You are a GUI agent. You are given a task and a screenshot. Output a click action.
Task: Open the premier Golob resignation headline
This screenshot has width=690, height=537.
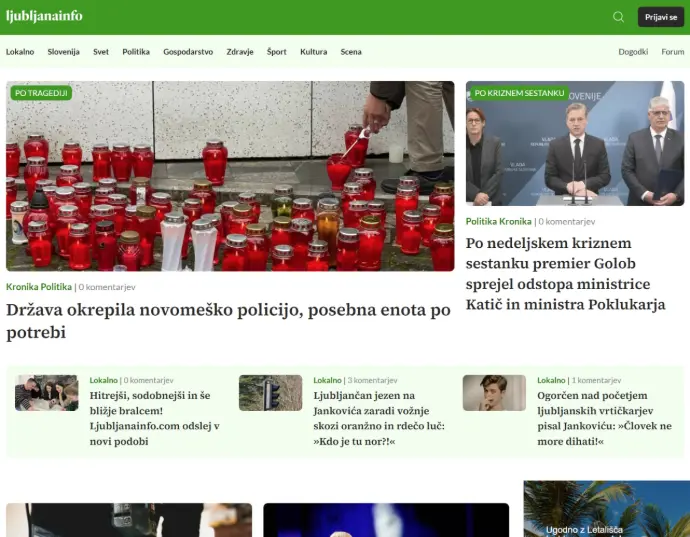pos(566,274)
